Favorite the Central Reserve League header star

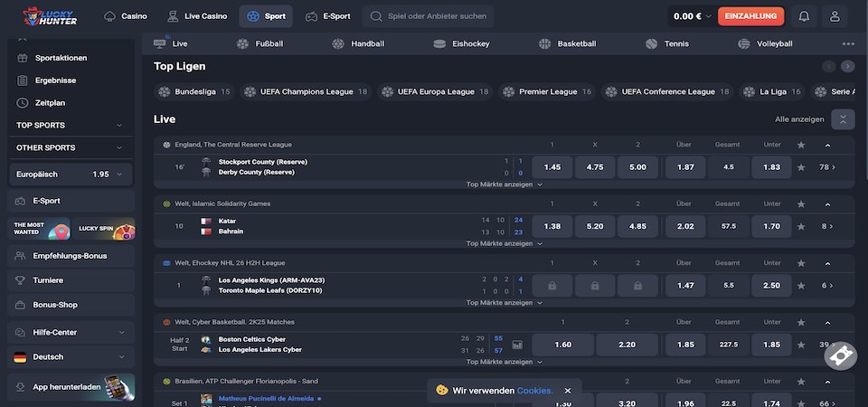(800, 145)
